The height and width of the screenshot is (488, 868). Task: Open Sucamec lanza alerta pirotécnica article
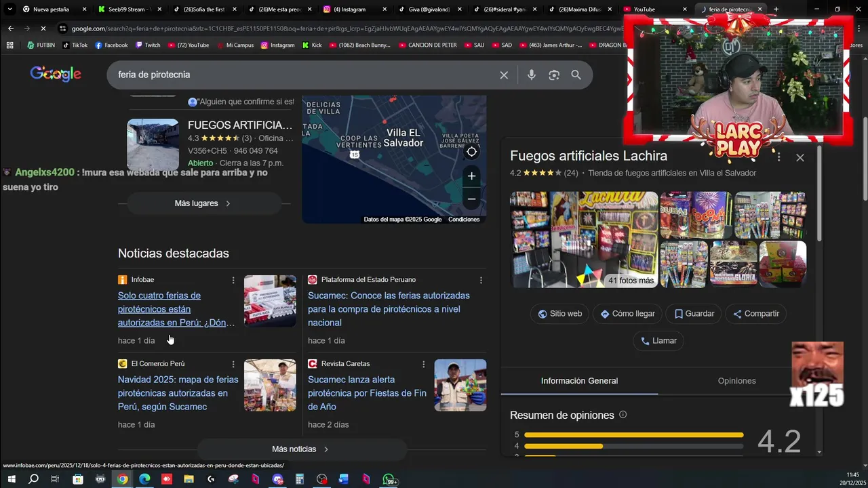tap(367, 393)
